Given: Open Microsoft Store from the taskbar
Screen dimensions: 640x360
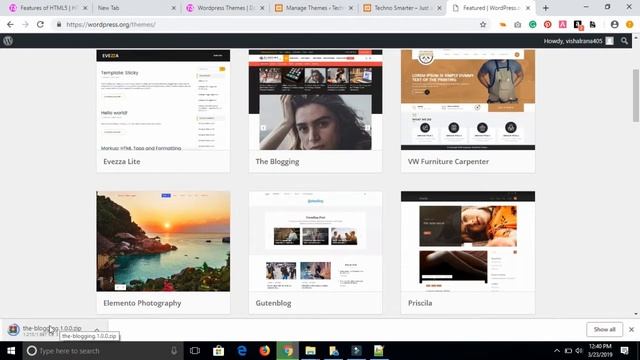Looking at the screenshot, I should pos(218,351).
